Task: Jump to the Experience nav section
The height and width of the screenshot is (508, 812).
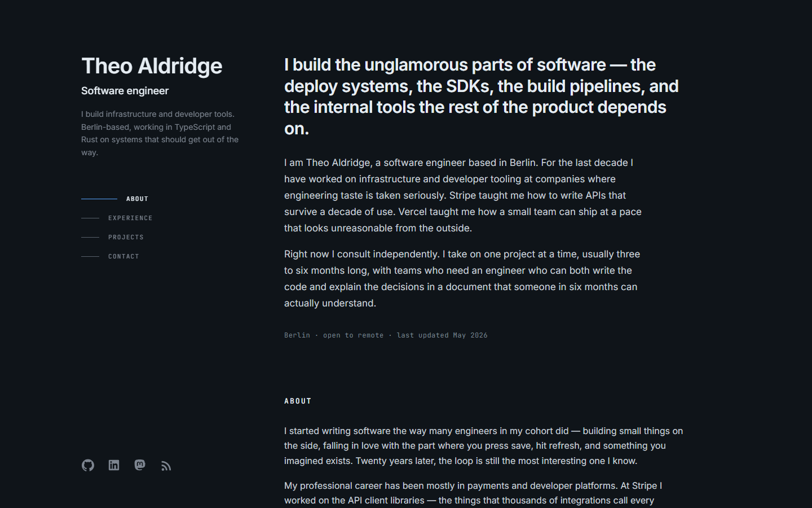Action: click(117, 218)
